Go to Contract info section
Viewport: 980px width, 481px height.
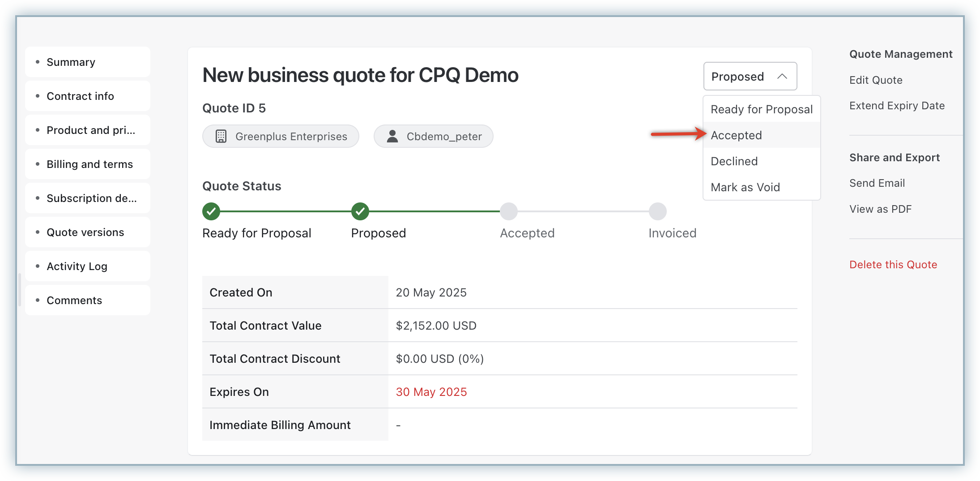coord(81,96)
